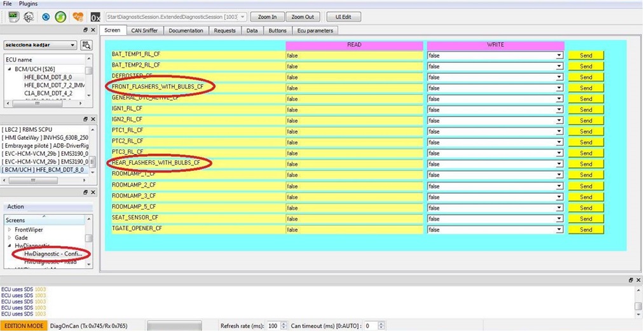This screenshot has width=644, height=332.
Task: Open WRITE dropdown for TGATE_OPENER_CF
Action: click(559, 230)
